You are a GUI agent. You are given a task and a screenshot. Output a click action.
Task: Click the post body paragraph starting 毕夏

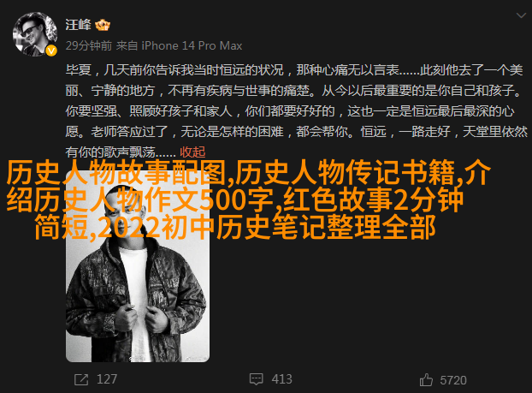tap(297, 111)
